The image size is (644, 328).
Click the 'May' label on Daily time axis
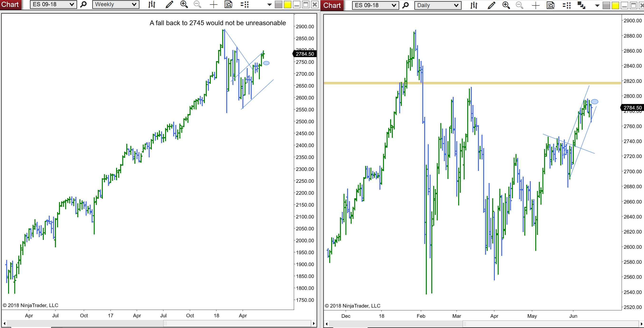click(x=532, y=316)
